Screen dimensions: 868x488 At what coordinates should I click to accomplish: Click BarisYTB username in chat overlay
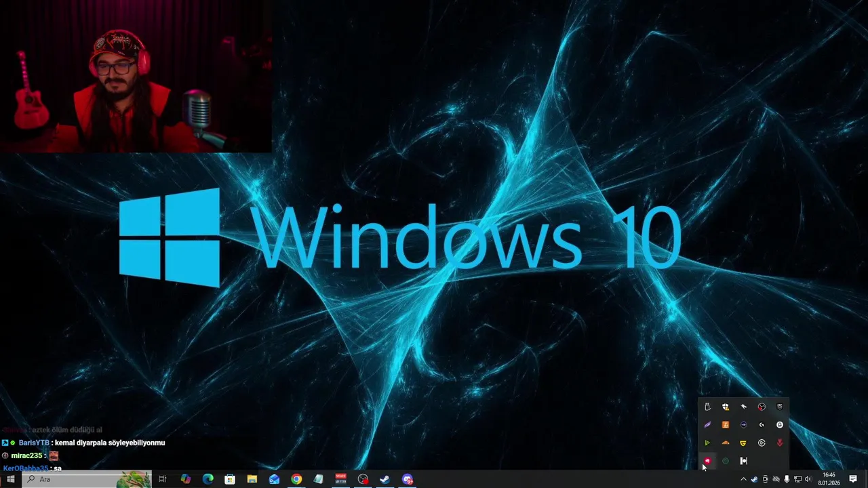[x=34, y=443]
